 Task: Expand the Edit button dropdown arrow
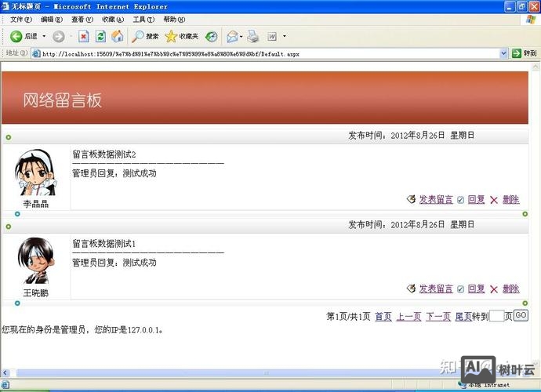tap(285, 36)
